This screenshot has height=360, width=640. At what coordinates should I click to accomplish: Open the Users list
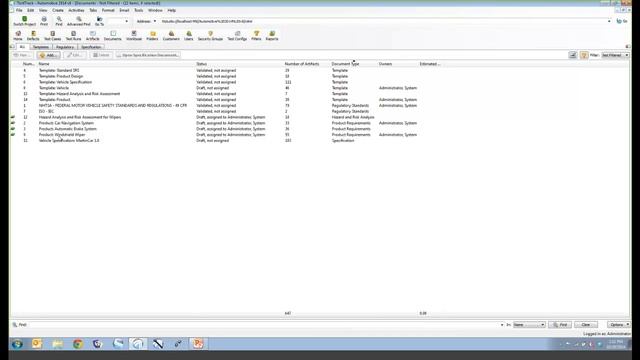tap(189, 36)
